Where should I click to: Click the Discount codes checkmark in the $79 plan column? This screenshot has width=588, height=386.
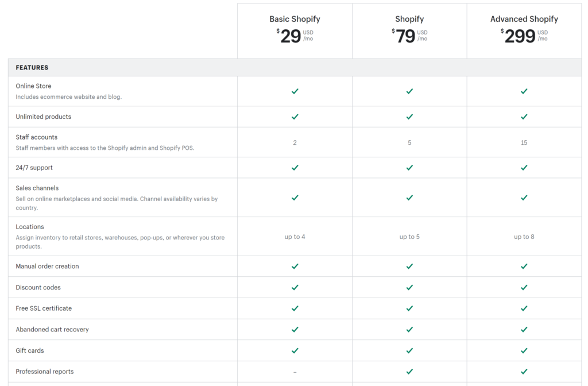(x=409, y=287)
